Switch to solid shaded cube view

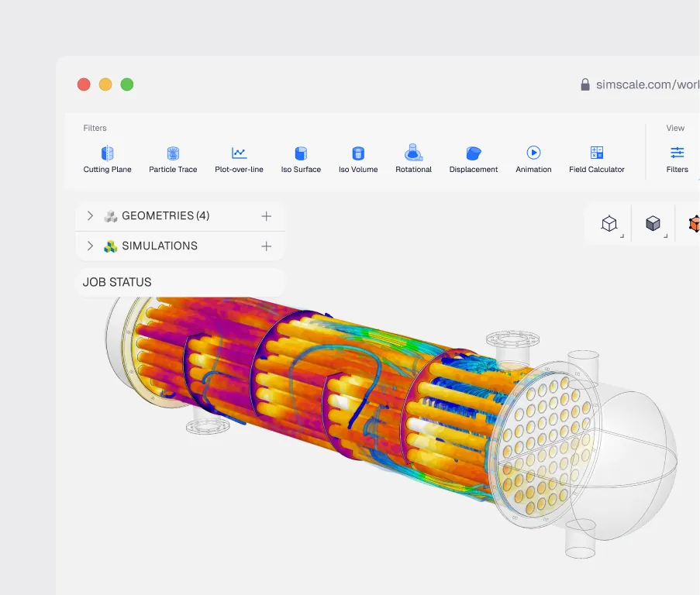(653, 223)
